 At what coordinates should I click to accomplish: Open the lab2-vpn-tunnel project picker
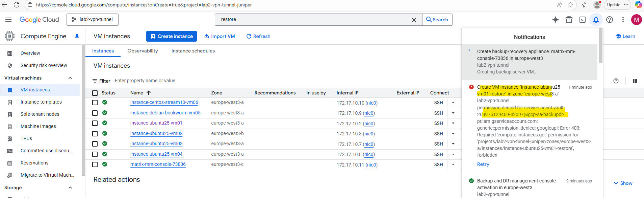93,20
